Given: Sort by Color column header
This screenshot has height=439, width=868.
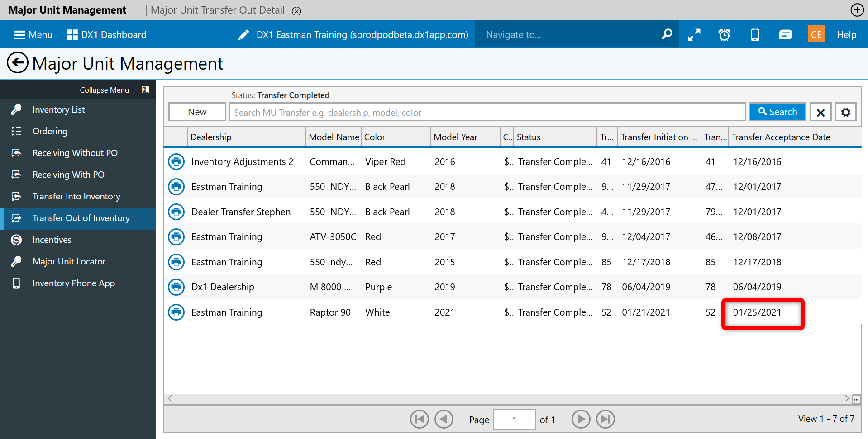Looking at the screenshot, I should (396, 137).
